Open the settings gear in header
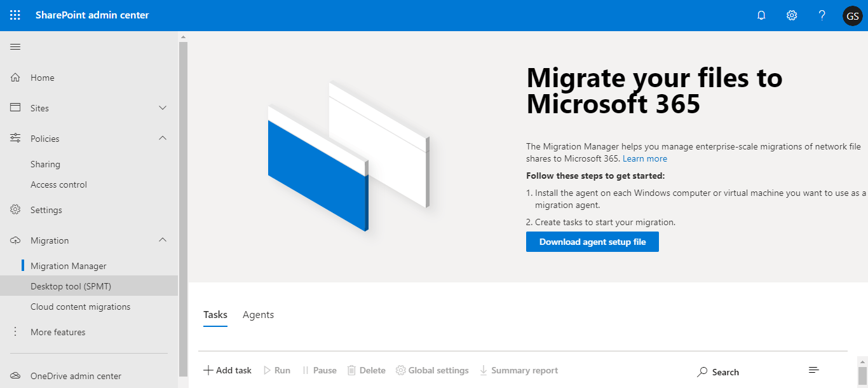The width and height of the screenshot is (868, 388). (792, 15)
